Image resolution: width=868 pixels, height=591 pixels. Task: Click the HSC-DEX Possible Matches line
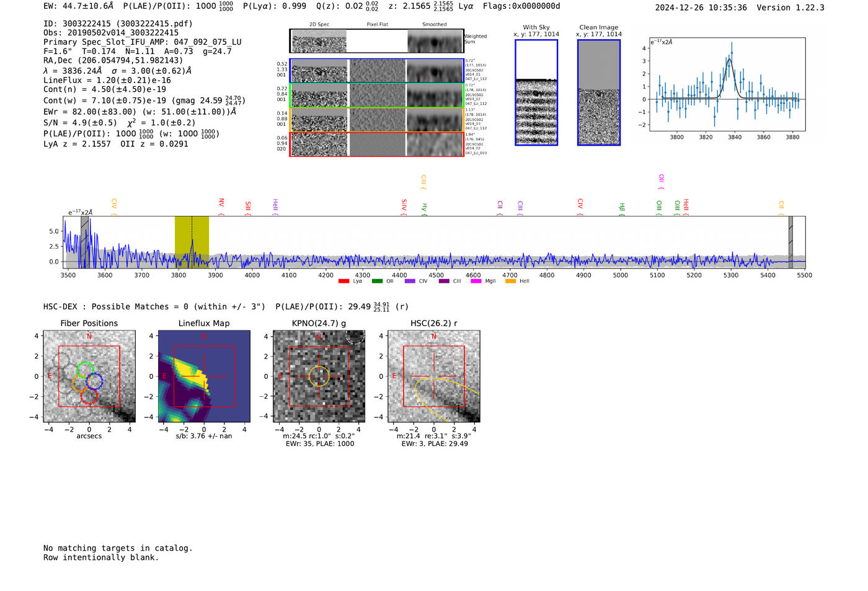[226, 306]
